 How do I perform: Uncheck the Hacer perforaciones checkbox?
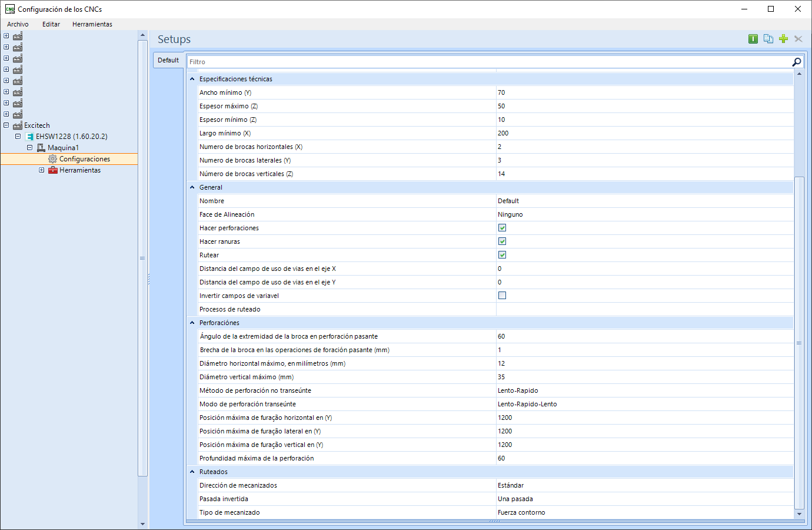point(502,228)
